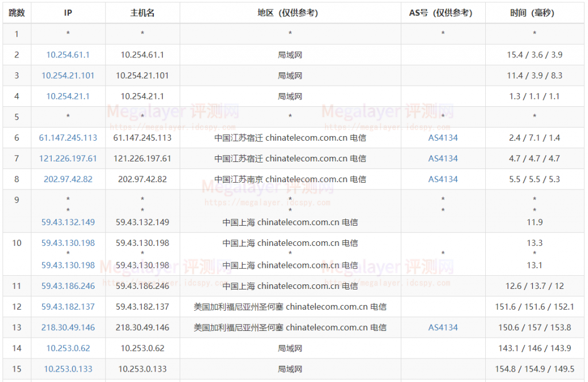
Task: Click time value 4.7 / 4.7 / 4.7
Action: point(535,159)
